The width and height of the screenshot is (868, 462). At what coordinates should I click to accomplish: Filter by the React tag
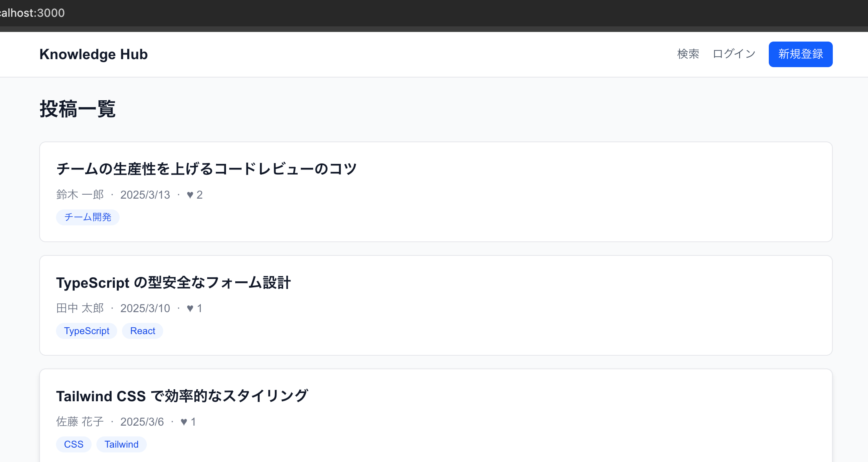coord(142,331)
